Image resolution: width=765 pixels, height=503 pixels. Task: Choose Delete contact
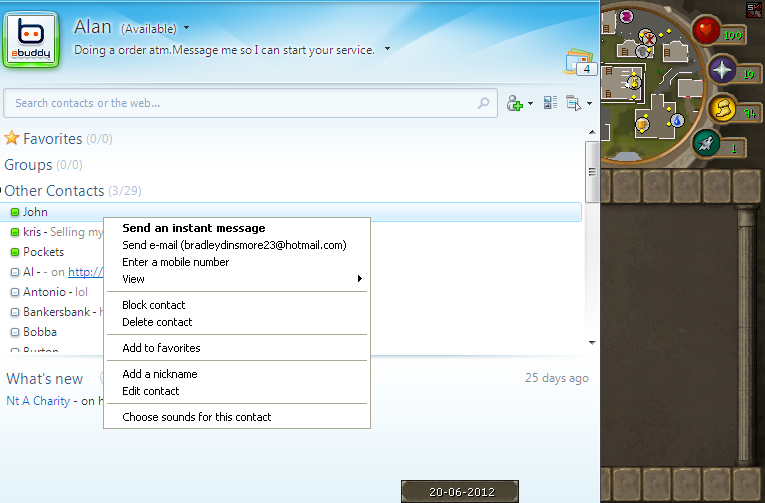coord(237,322)
